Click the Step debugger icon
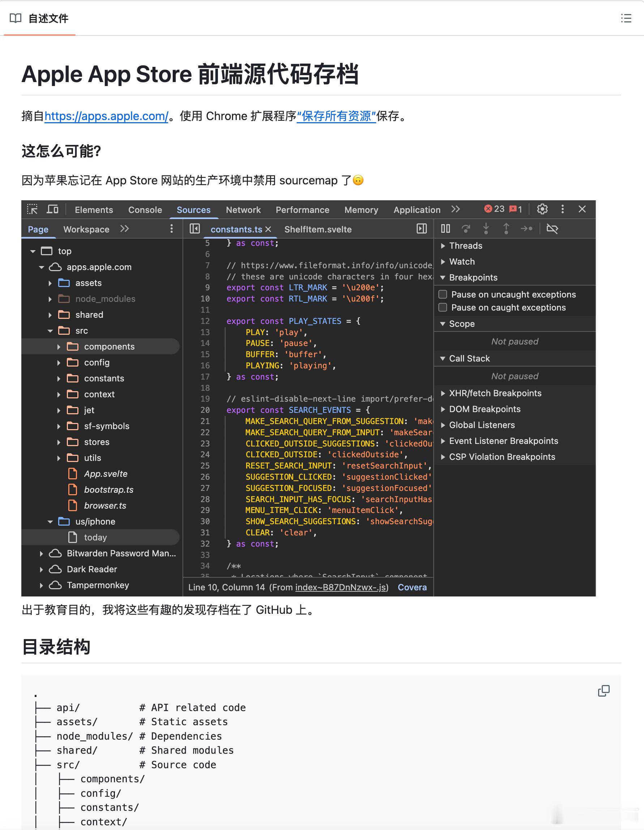This screenshot has height=830, width=644. point(527,229)
